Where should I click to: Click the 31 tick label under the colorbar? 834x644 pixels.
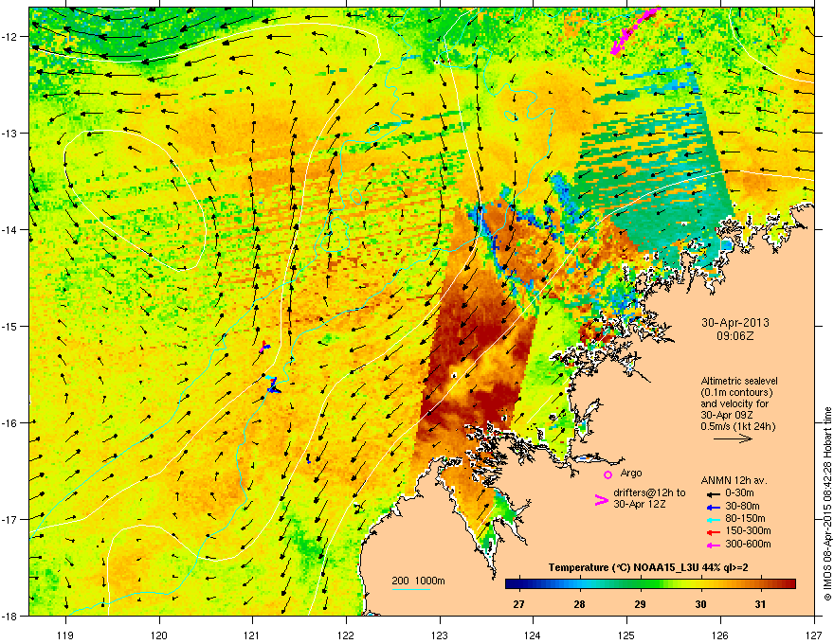click(761, 604)
